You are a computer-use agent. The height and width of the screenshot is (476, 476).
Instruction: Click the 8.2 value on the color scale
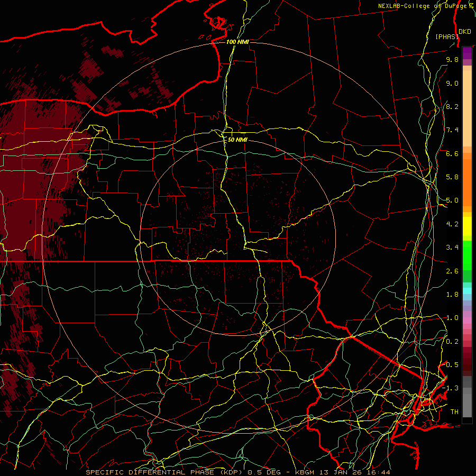click(x=452, y=106)
